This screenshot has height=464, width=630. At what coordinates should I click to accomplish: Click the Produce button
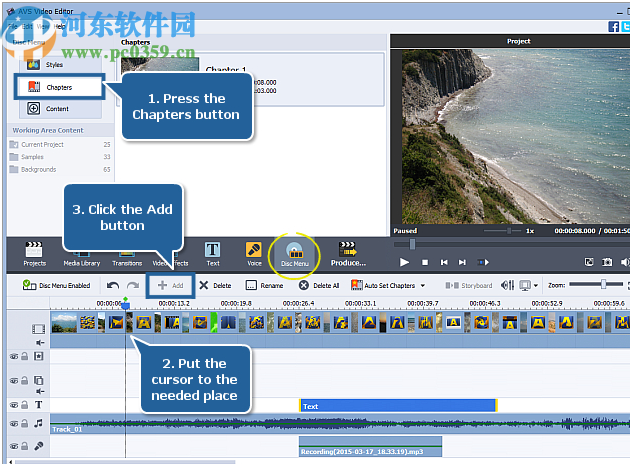(348, 254)
